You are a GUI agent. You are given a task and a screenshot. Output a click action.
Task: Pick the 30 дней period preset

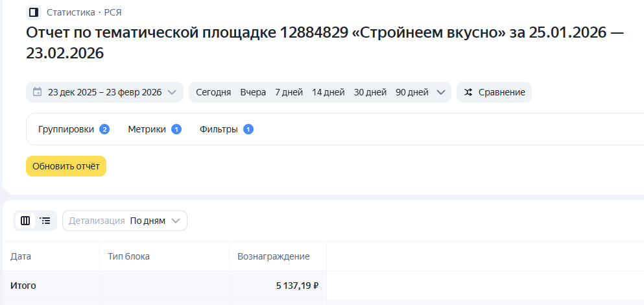point(370,92)
